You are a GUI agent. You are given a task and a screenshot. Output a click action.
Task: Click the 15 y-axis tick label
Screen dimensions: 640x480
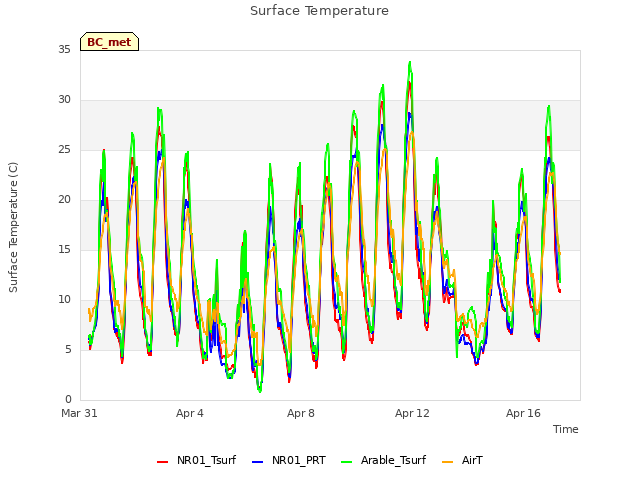click(x=64, y=250)
